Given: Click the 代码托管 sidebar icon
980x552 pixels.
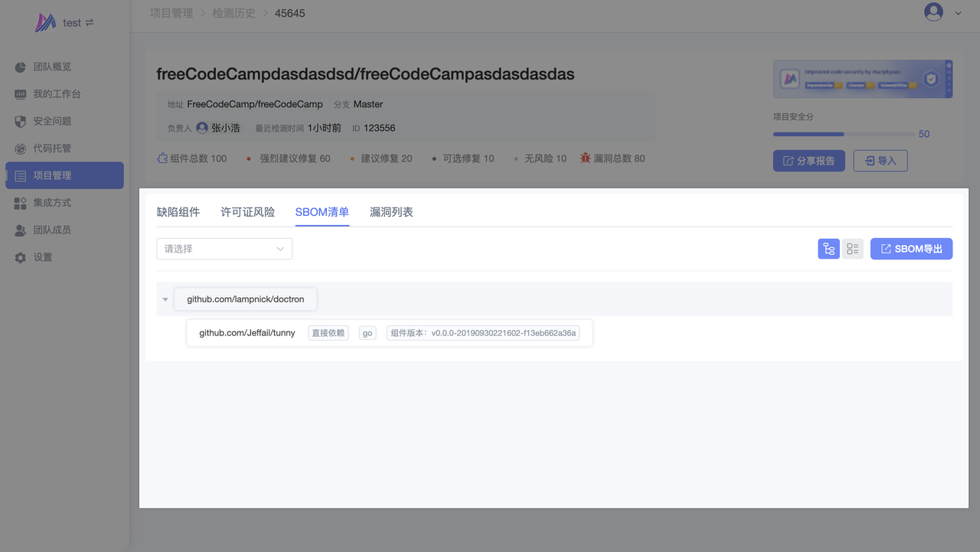Looking at the screenshot, I should click(x=21, y=149).
